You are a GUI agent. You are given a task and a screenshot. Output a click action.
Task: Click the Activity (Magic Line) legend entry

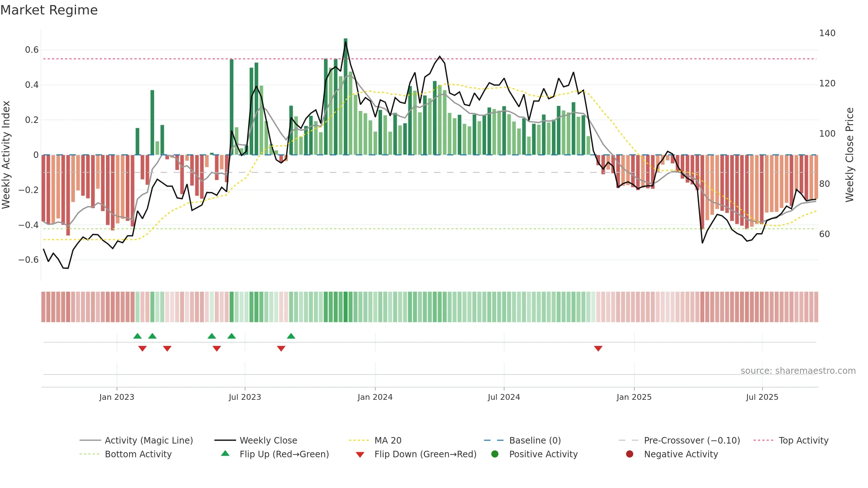[136, 440]
